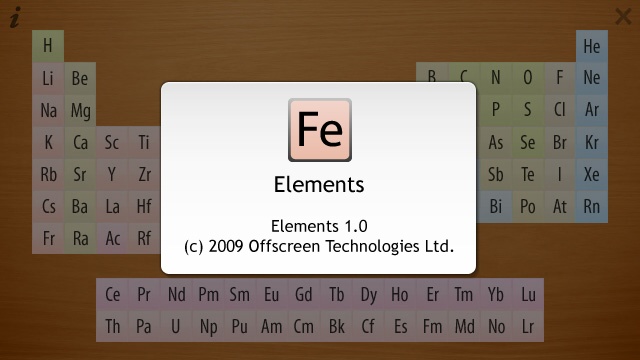Select the Oxygen O tile
Image resolution: width=640 pixels, height=360 pixels.
pyautogui.click(x=528, y=78)
